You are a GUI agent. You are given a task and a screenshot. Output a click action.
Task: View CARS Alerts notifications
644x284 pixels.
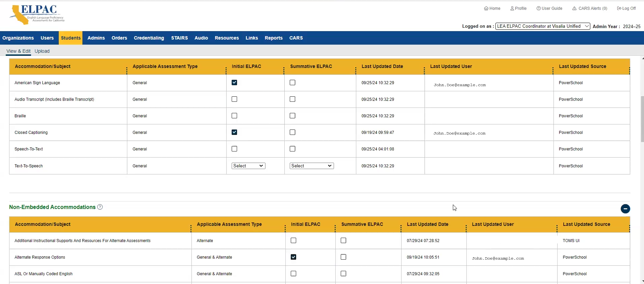(x=590, y=8)
